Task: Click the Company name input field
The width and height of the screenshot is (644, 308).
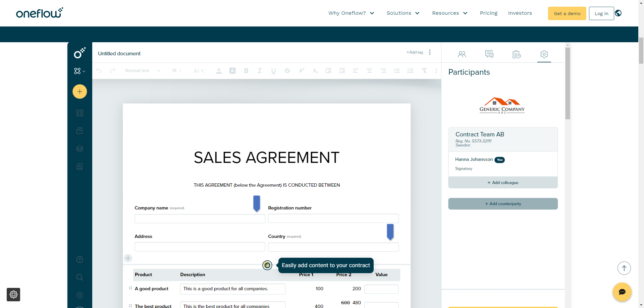Action: pyautogui.click(x=200, y=219)
